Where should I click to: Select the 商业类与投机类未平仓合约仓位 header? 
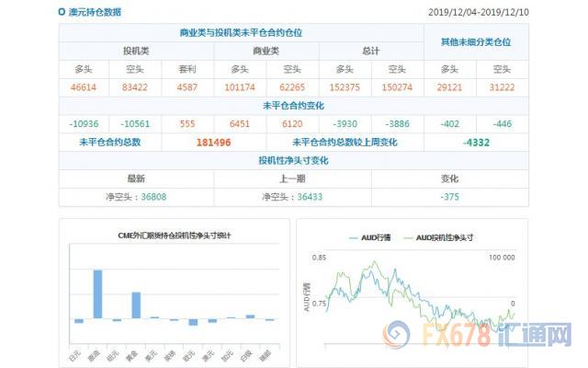241,33
